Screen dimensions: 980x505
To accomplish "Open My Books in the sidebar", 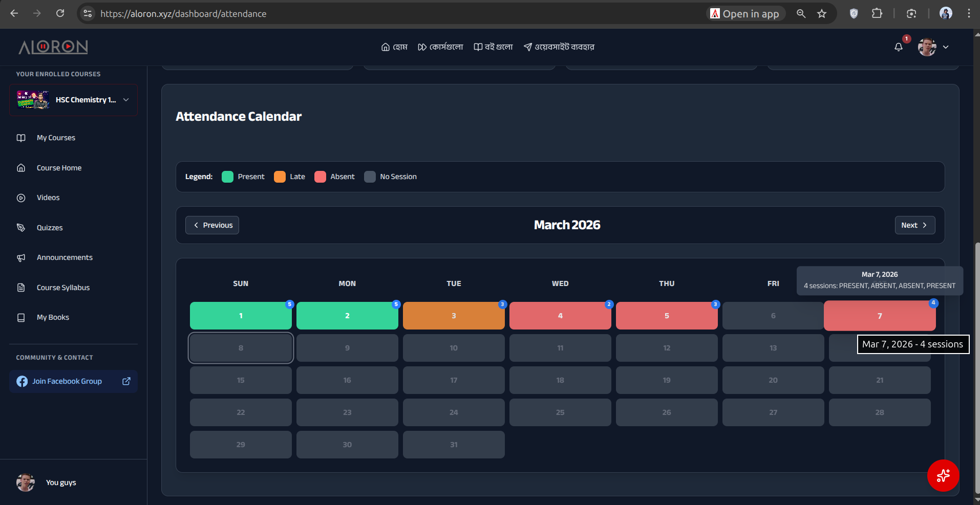I will (53, 317).
